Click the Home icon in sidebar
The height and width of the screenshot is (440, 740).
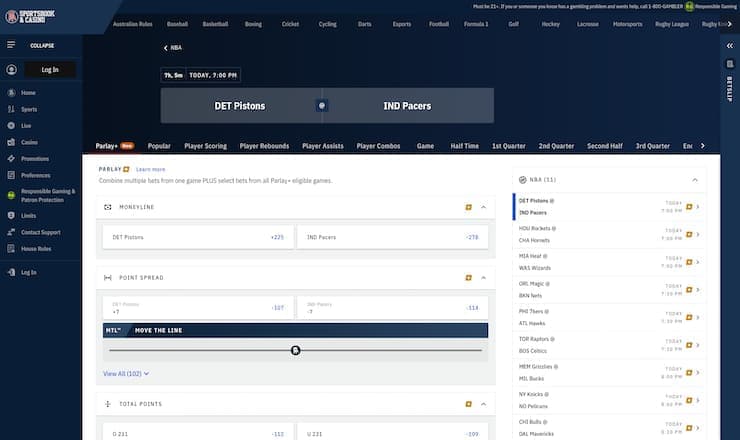11,93
